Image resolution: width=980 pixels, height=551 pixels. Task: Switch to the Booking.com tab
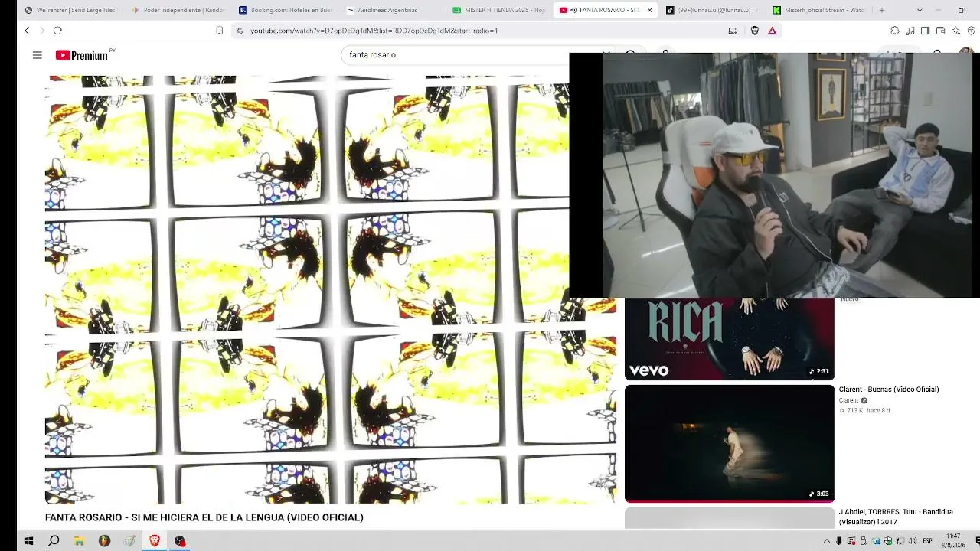click(x=286, y=10)
